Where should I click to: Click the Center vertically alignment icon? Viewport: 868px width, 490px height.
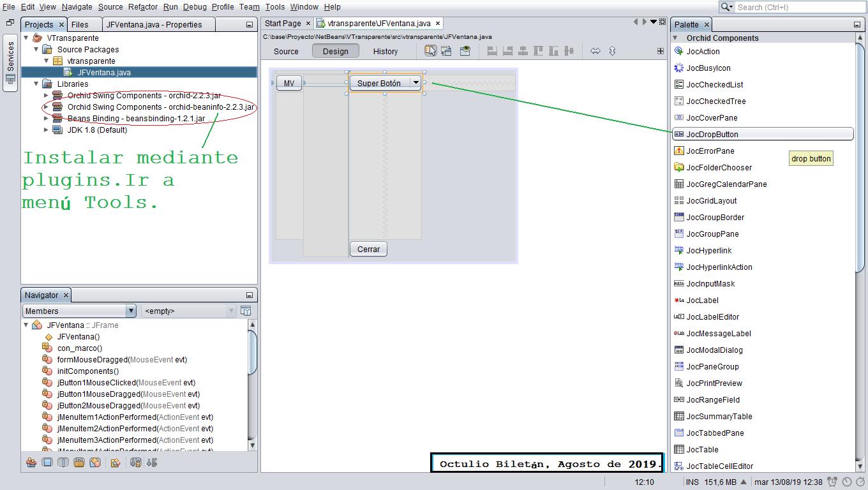tap(569, 51)
